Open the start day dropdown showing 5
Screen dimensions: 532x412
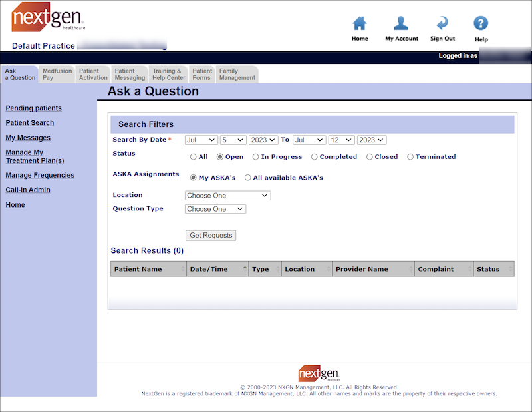(233, 140)
